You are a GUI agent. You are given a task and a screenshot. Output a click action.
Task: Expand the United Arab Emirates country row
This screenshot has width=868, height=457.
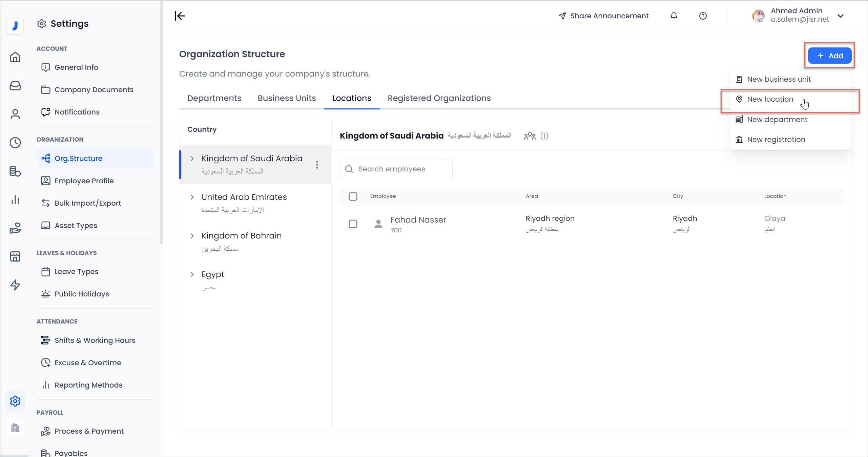(x=192, y=197)
